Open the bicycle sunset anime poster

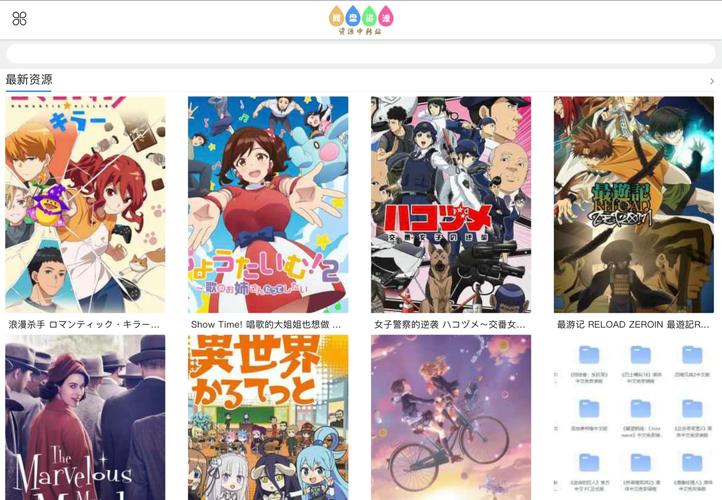[x=451, y=417]
